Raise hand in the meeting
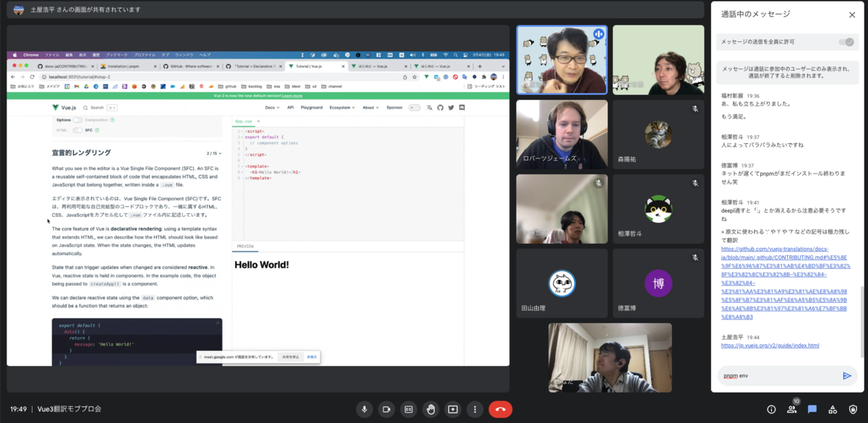868x423 pixels. 431,409
